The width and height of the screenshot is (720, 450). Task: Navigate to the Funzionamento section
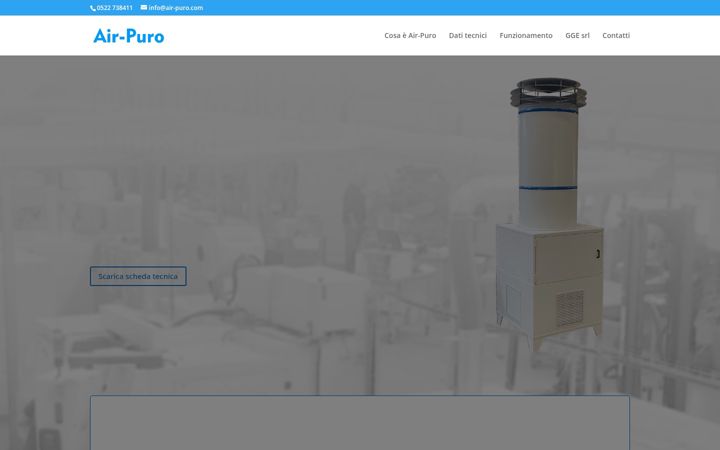[526, 35]
